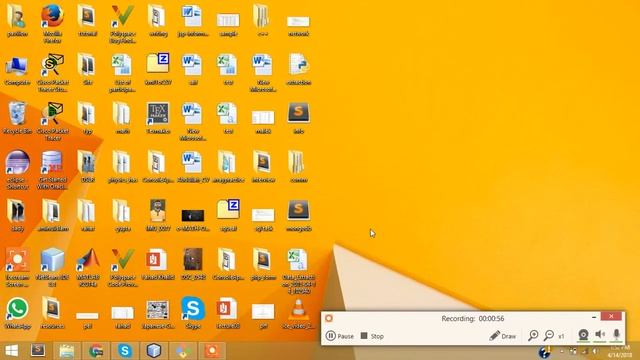Open the Windows Start button
640x360 pixels.
[11, 351]
